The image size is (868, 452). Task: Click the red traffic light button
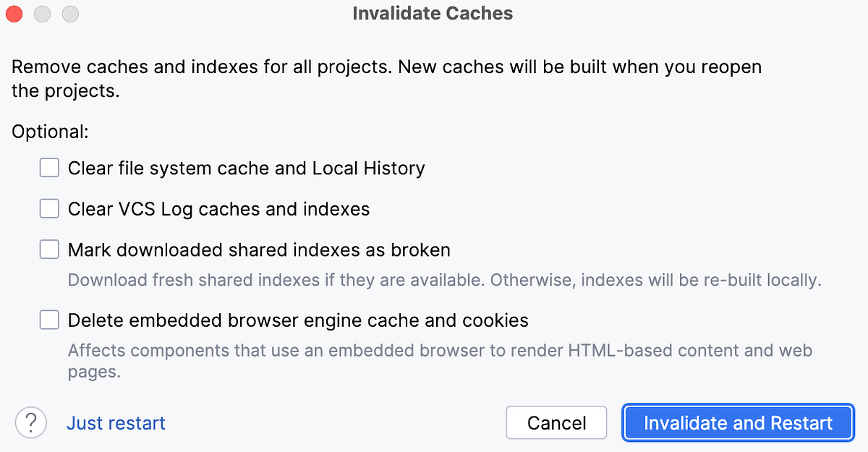tap(14, 14)
